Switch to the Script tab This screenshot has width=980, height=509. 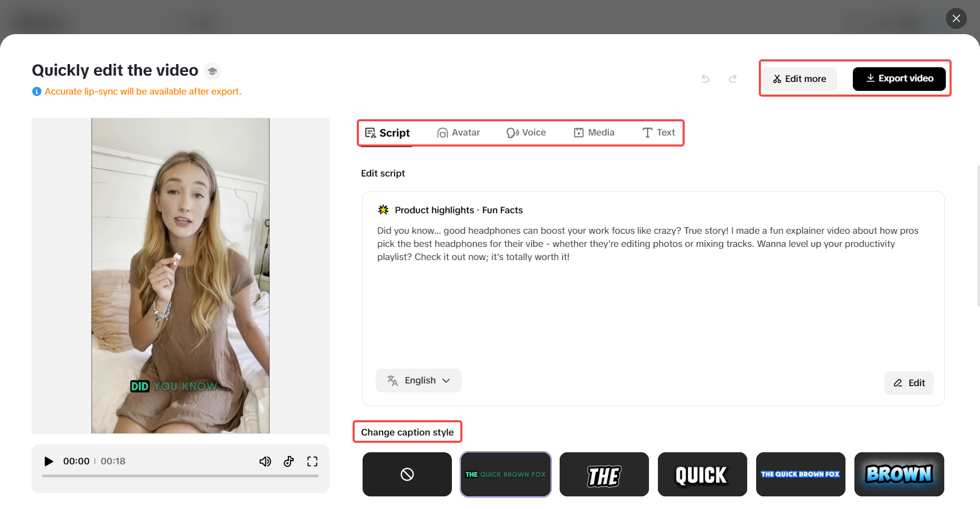(x=387, y=133)
